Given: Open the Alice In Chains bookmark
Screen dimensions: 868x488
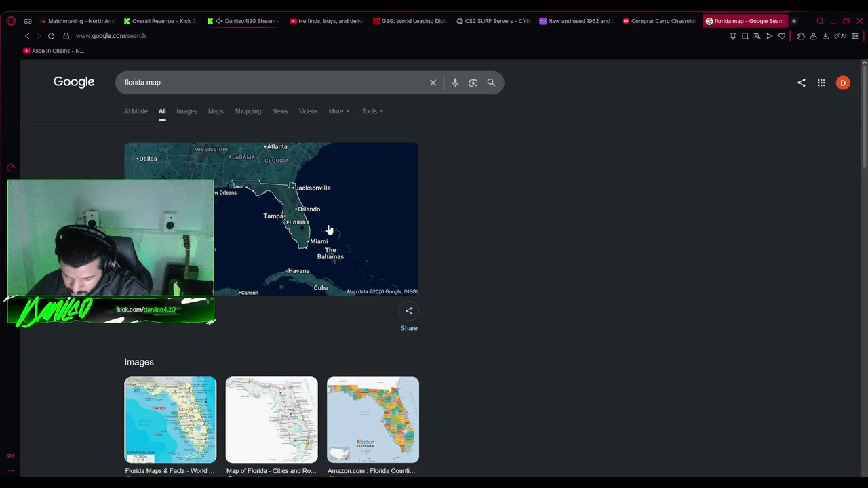Looking at the screenshot, I should click(x=54, y=51).
